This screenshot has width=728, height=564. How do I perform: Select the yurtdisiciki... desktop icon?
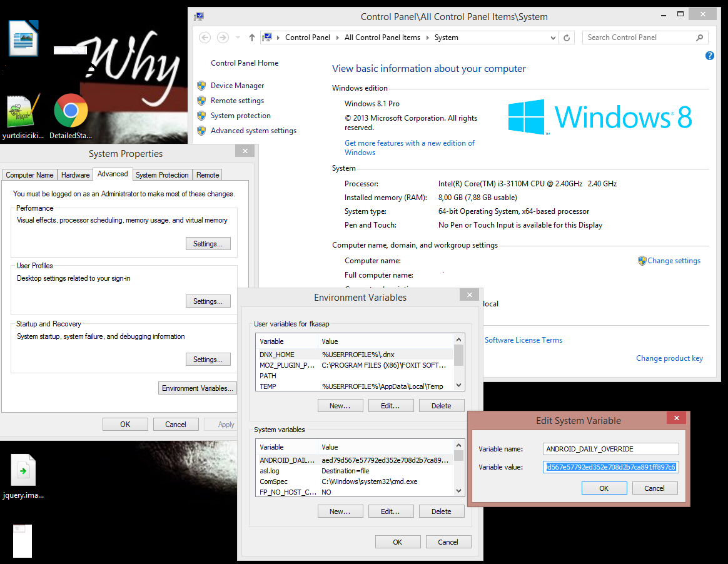[x=23, y=116]
